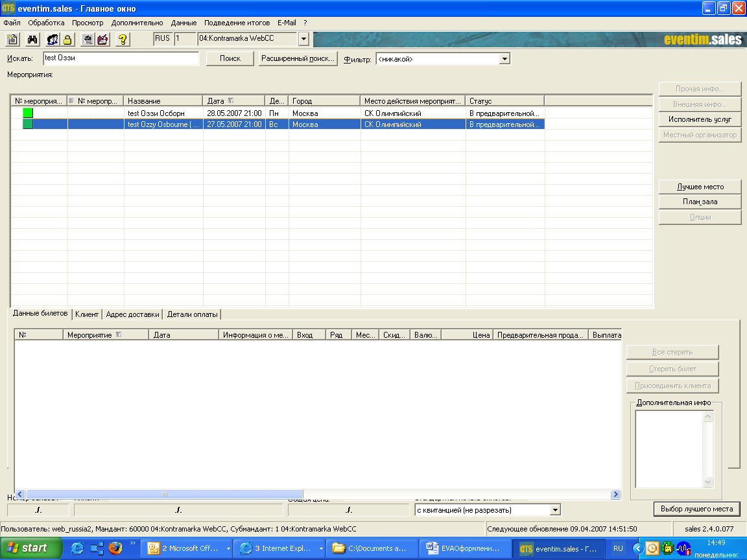Open План зала
Image resolution: width=747 pixels, height=560 pixels.
coord(700,202)
